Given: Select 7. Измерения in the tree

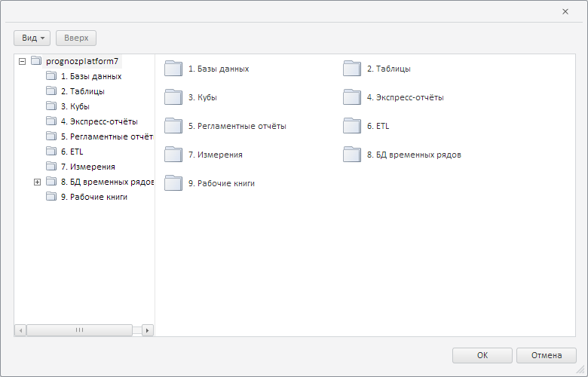Looking at the screenshot, I should [87, 167].
